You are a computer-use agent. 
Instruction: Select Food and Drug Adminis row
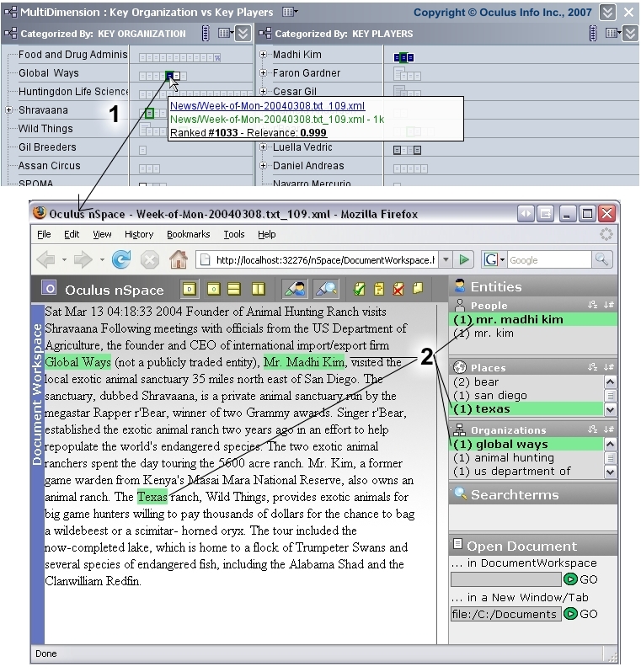click(x=73, y=55)
